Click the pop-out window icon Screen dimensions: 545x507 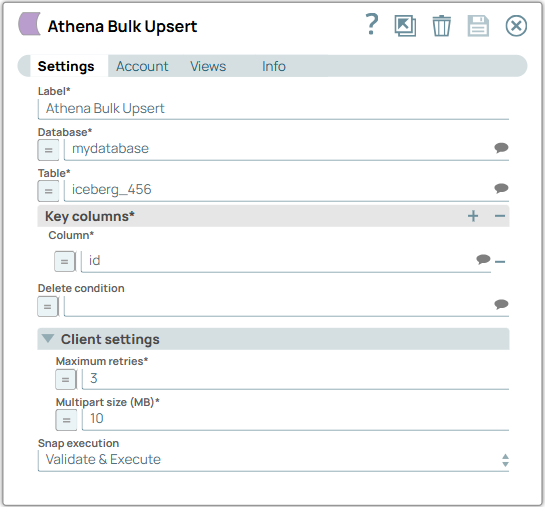point(405,26)
